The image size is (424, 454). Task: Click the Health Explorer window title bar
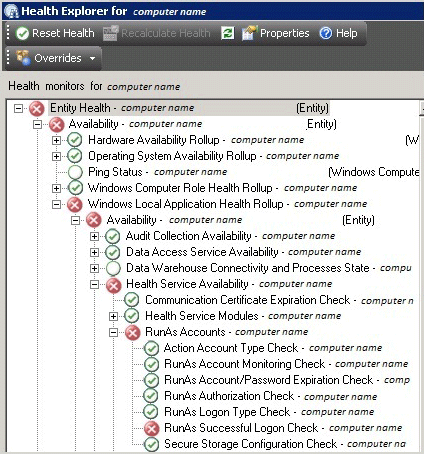click(x=213, y=11)
